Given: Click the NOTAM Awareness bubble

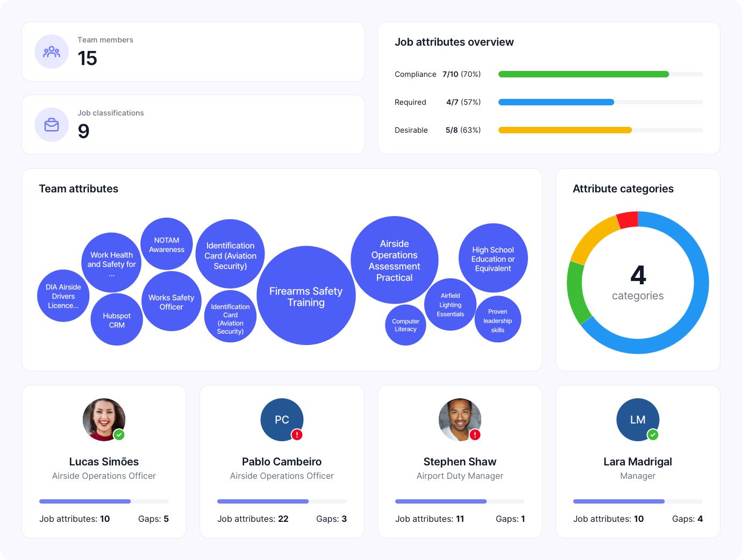Looking at the screenshot, I should pos(167,244).
